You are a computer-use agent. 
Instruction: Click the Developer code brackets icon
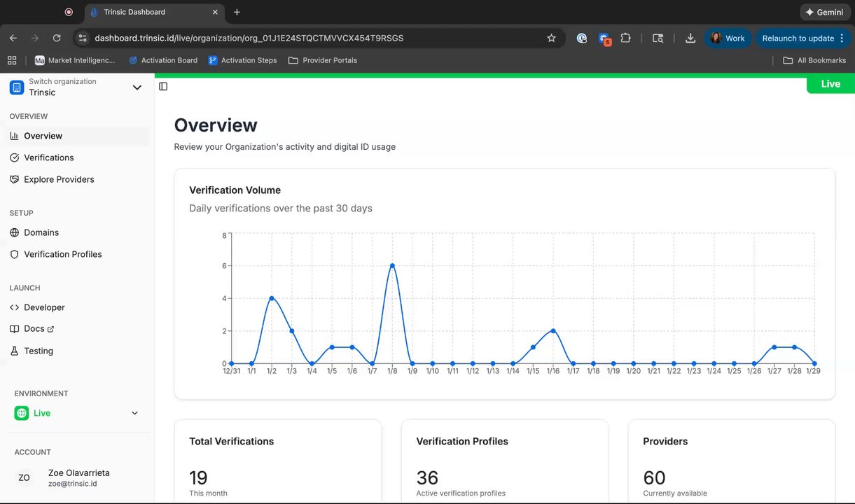[x=15, y=307]
